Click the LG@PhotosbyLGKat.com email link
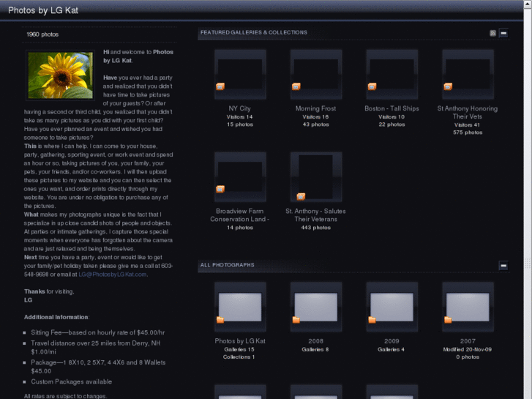 pos(112,275)
